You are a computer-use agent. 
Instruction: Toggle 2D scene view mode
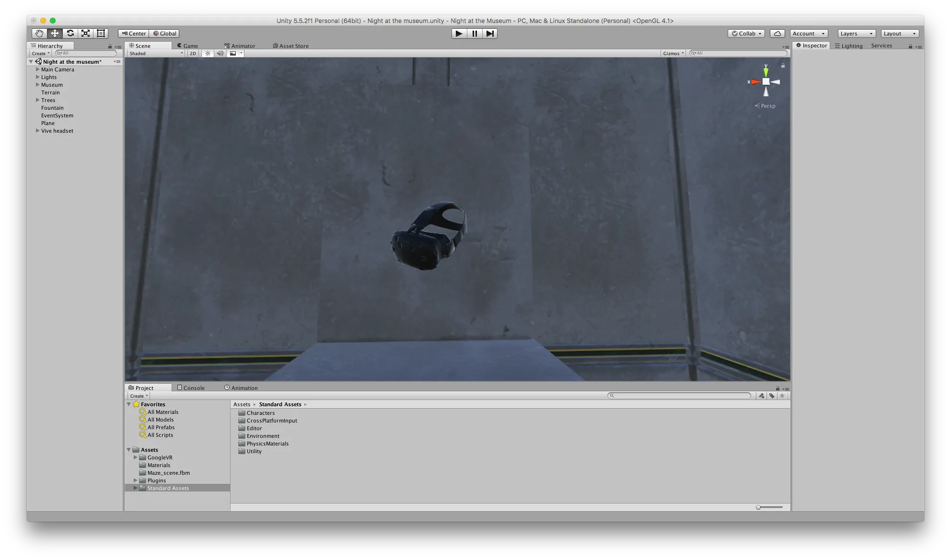193,54
